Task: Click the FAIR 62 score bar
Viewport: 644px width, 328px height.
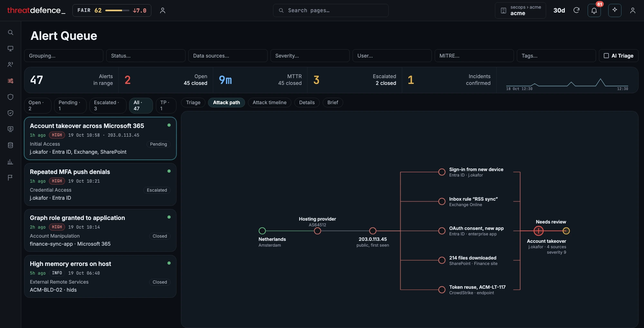Action: tap(112, 11)
